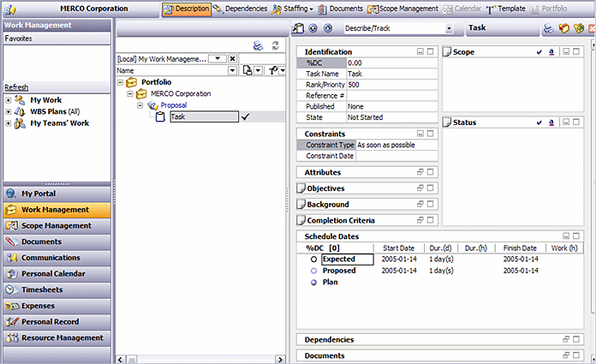Screen dimensions: 596x364
Task: Click the Status panel checkmark icon
Action: [x=539, y=122]
